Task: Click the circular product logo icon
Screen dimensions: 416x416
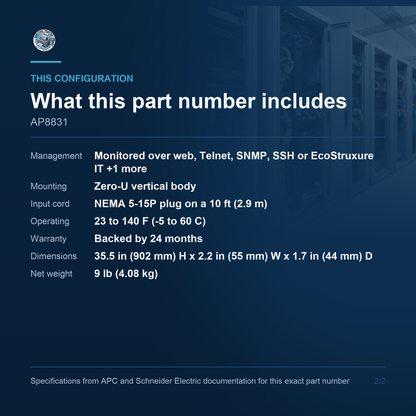Action: [44, 40]
